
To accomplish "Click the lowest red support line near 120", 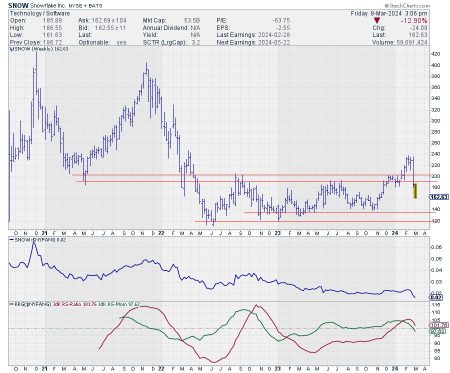I will coord(312,221).
